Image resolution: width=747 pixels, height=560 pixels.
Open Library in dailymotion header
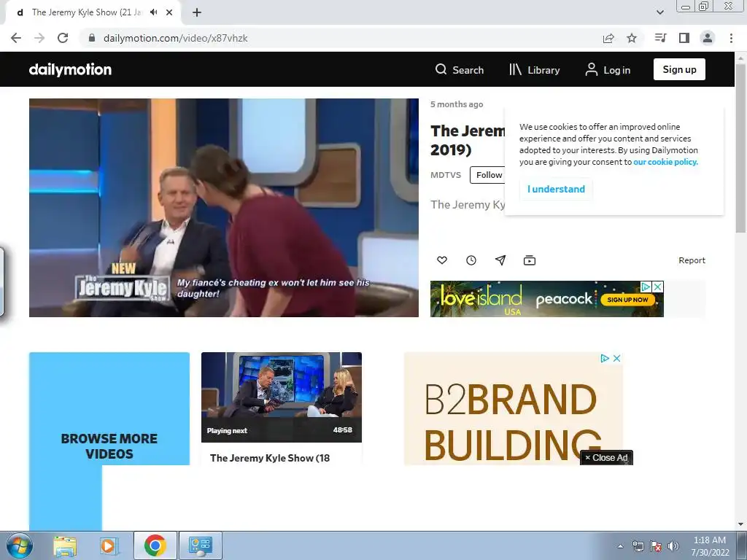pyautogui.click(x=535, y=70)
